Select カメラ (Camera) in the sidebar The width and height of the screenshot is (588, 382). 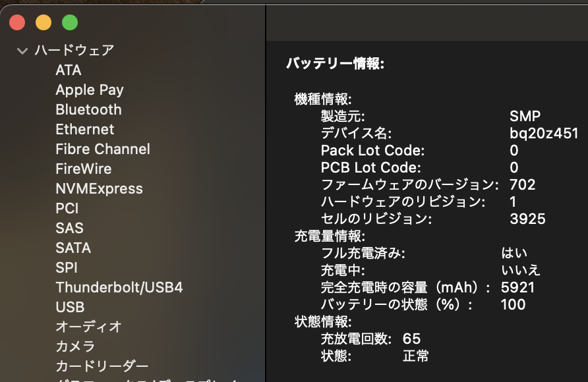(74, 347)
